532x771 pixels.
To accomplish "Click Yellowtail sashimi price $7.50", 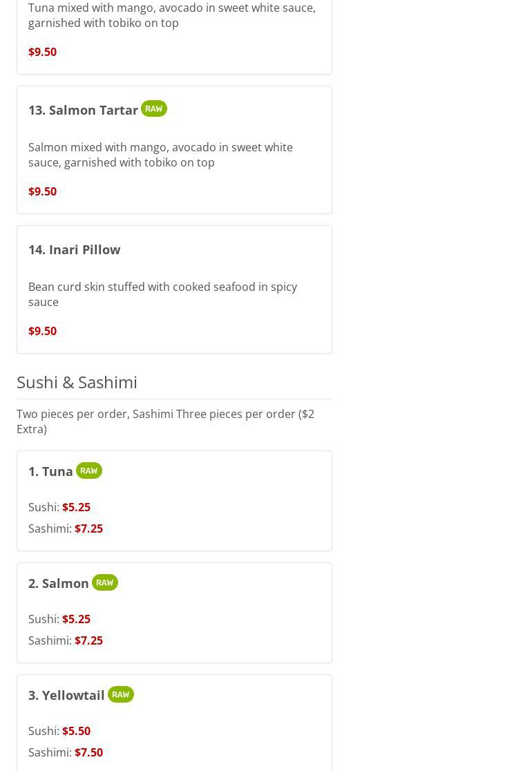I will 88,753.
